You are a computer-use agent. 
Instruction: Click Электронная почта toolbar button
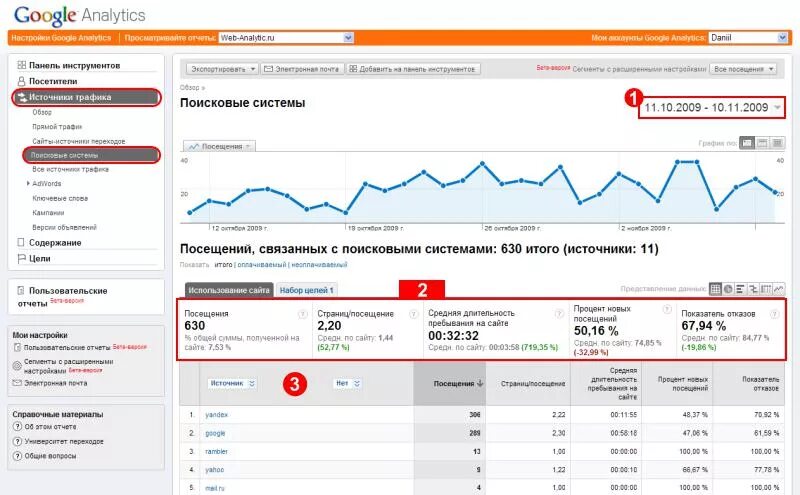tap(302, 69)
